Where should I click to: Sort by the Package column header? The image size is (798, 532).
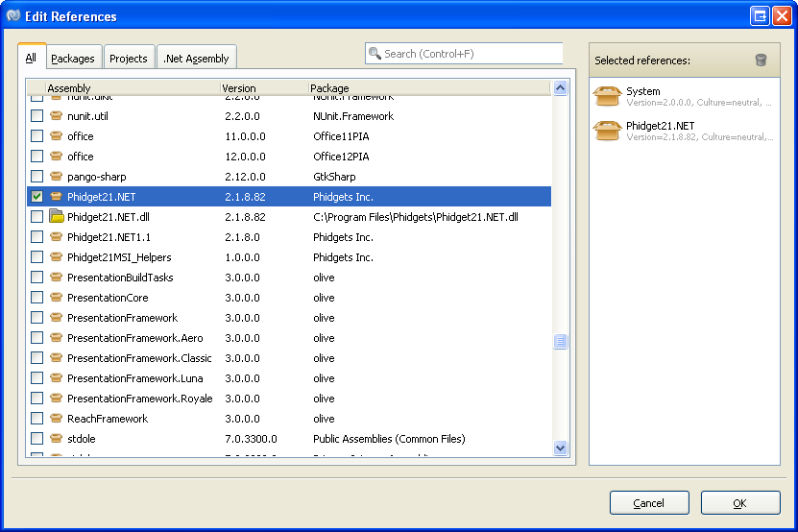[x=429, y=88]
